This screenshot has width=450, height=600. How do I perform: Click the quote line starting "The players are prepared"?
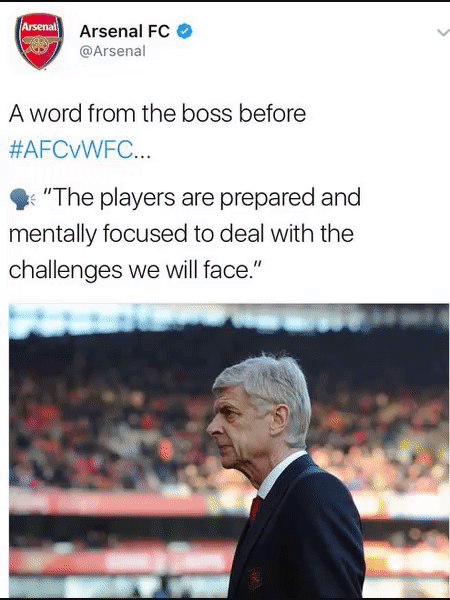[202, 198]
